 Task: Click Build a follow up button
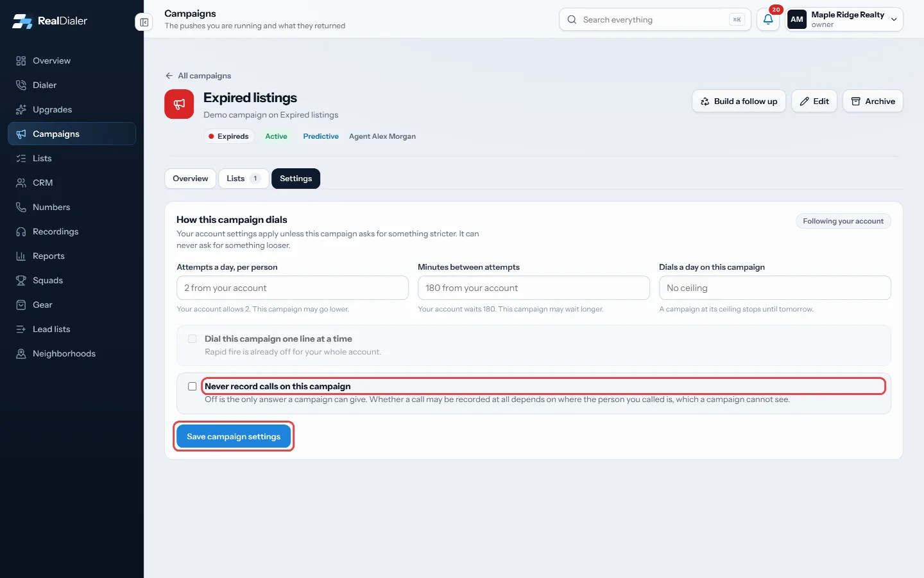click(x=739, y=101)
